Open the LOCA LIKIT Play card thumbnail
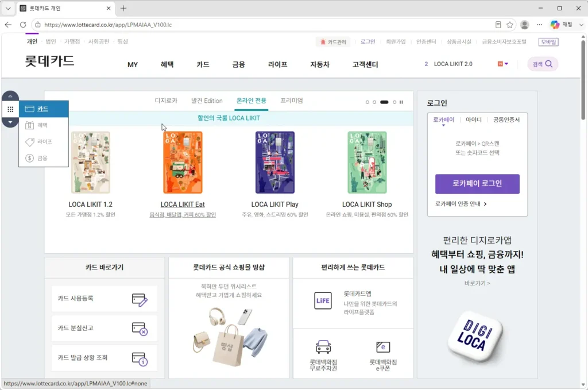Image resolution: width=588 pixels, height=390 pixels. [x=275, y=163]
